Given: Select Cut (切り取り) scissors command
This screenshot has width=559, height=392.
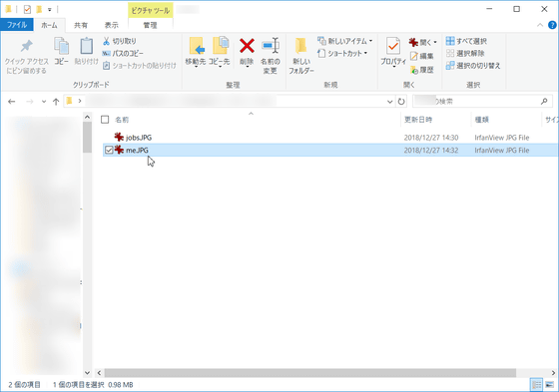Looking at the screenshot, I should point(120,41).
